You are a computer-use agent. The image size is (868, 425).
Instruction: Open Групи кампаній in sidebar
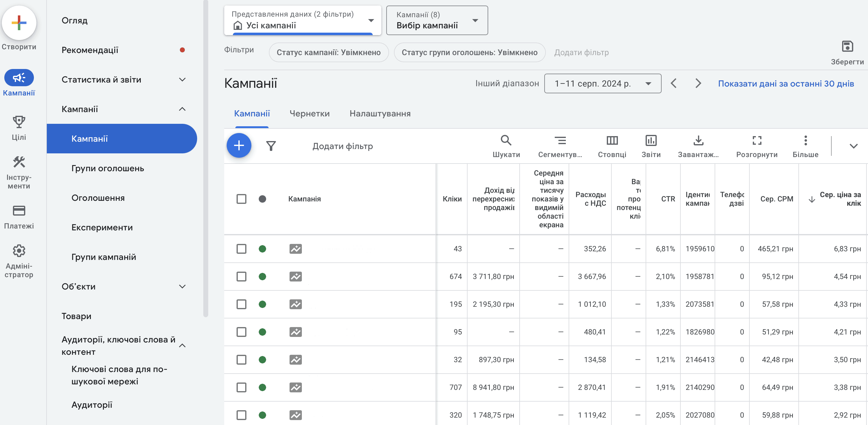pos(104,257)
